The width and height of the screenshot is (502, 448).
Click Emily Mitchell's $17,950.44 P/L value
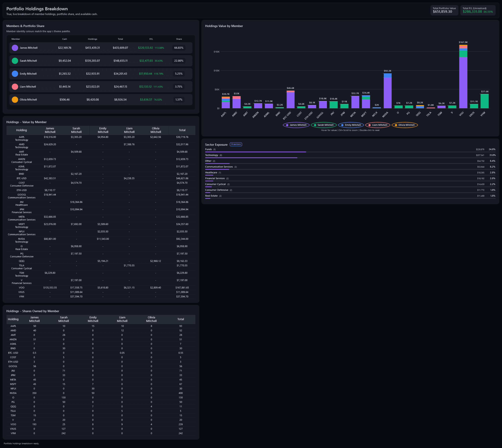tap(146, 74)
